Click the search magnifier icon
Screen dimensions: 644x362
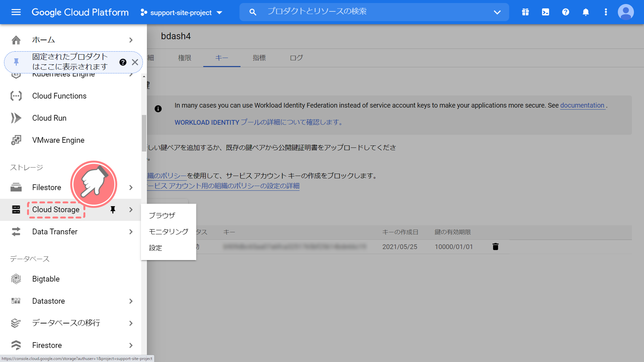coord(253,12)
